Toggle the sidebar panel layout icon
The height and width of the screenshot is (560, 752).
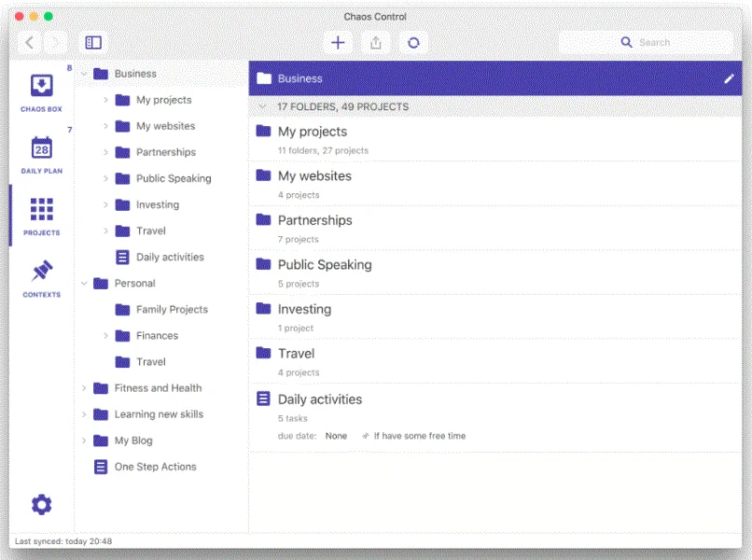(93, 42)
